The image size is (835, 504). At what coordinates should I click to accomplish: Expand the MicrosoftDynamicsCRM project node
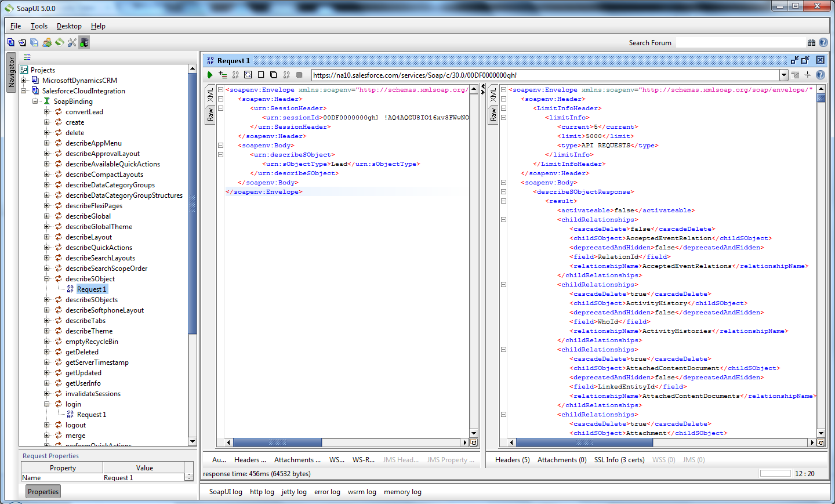[x=24, y=81]
